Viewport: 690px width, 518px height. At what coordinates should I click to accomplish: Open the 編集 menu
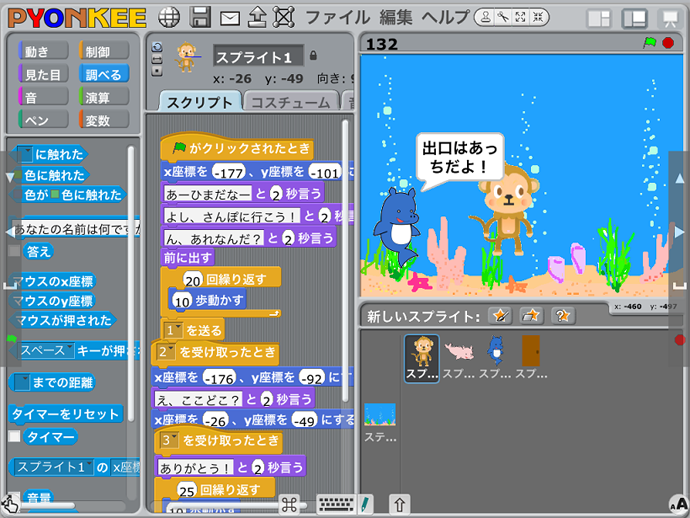[396, 18]
